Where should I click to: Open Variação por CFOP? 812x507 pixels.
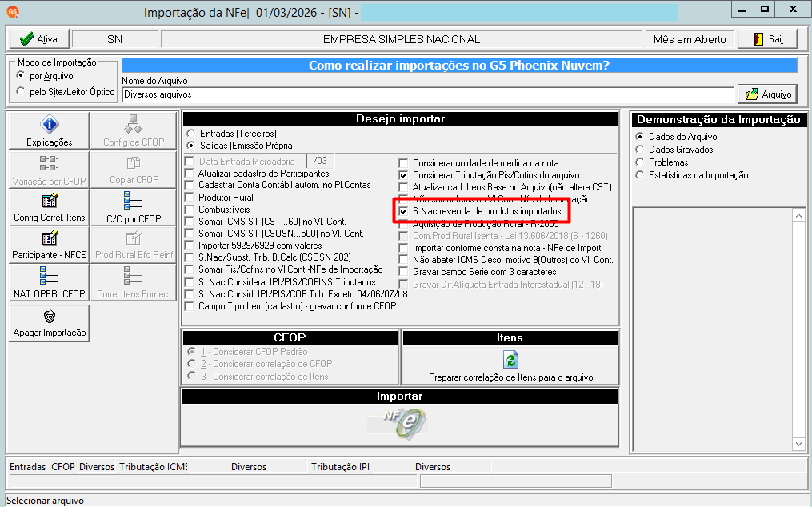[49, 169]
